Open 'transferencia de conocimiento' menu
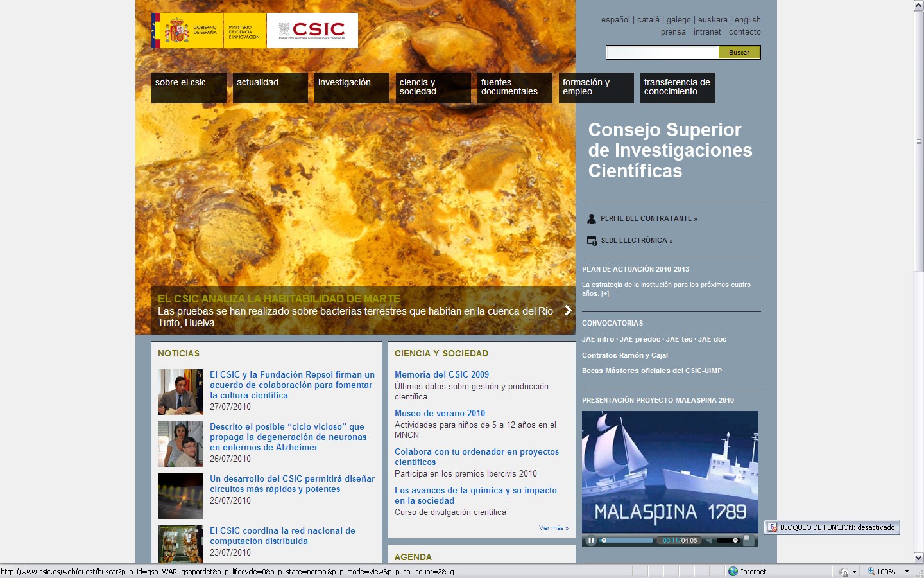Screen dimensions: 924x578 tap(678, 88)
